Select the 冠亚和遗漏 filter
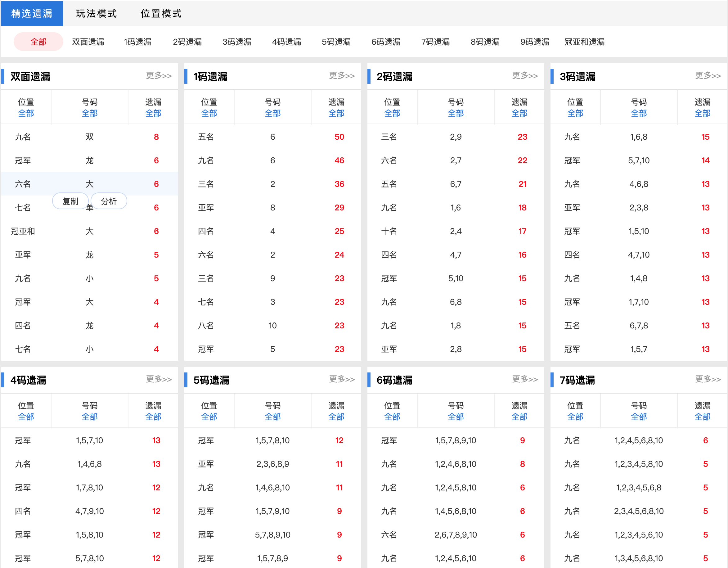Screen dimensions: 728x568 click(x=584, y=42)
